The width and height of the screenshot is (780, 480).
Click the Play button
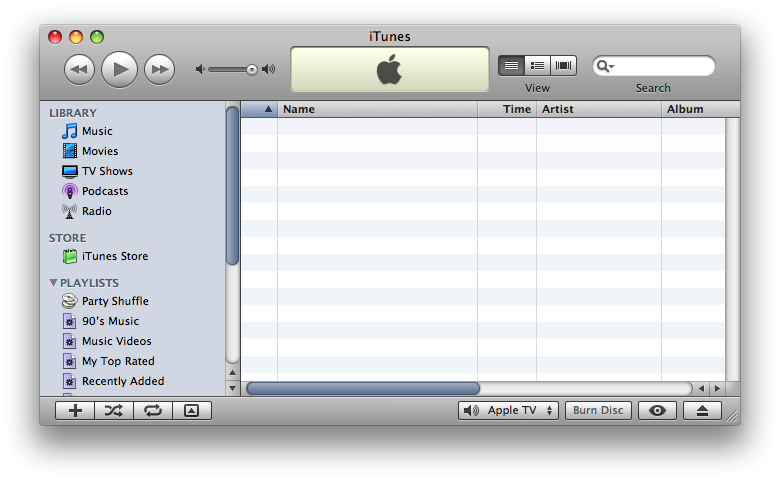pyautogui.click(x=119, y=70)
